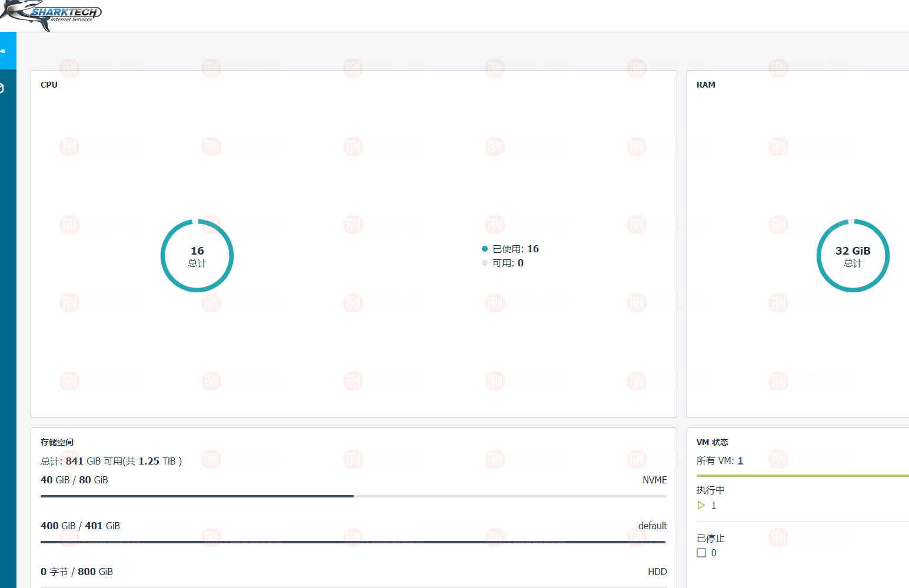The width and height of the screenshot is (909, 588).
Task: Click the HDD storage label
Action: tap(657, 572)
